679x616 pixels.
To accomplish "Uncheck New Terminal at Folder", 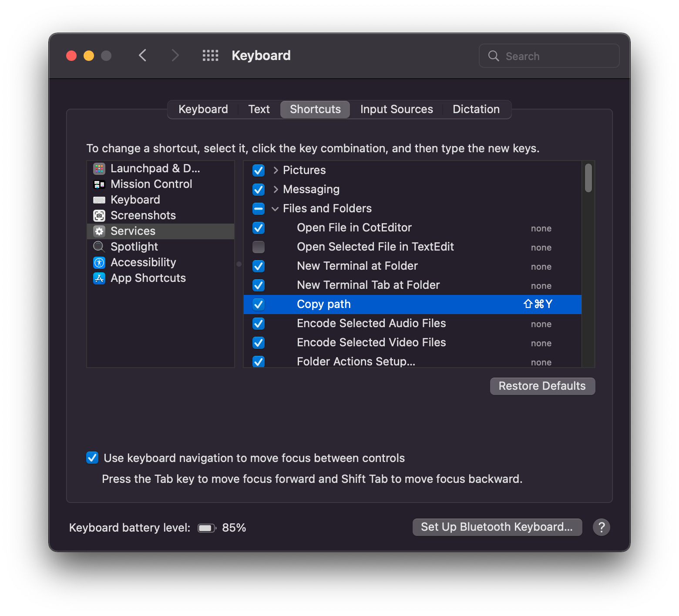I will [x=259, y=266].
